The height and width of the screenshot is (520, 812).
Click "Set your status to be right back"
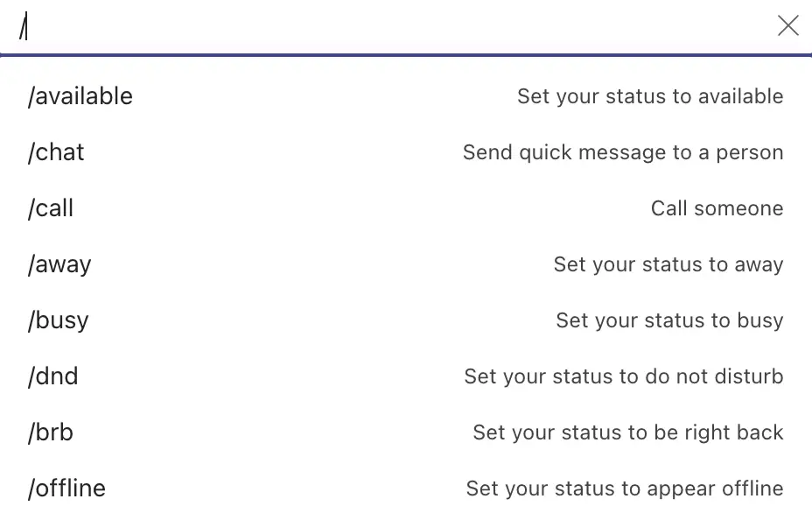[x=628, y=432]
